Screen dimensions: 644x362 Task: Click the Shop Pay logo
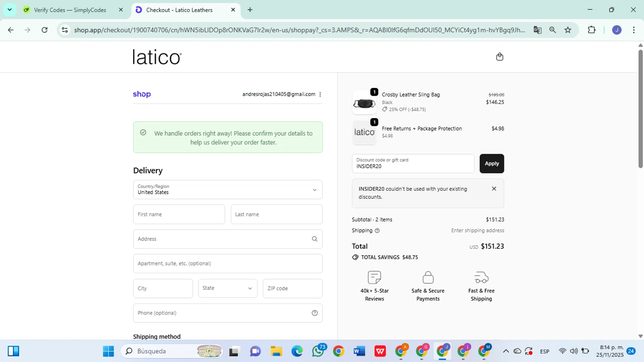coord(142,94)
